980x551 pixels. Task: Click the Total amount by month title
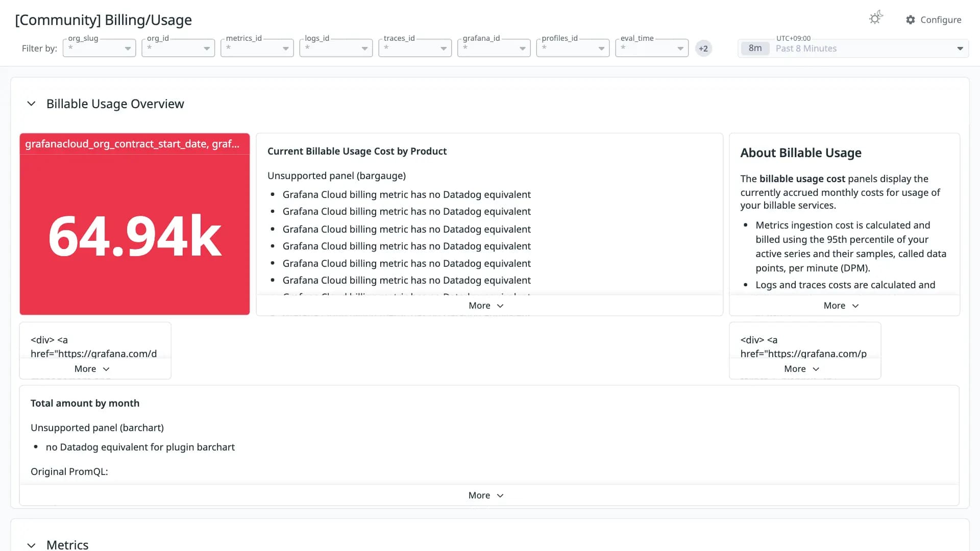point(85,403)
